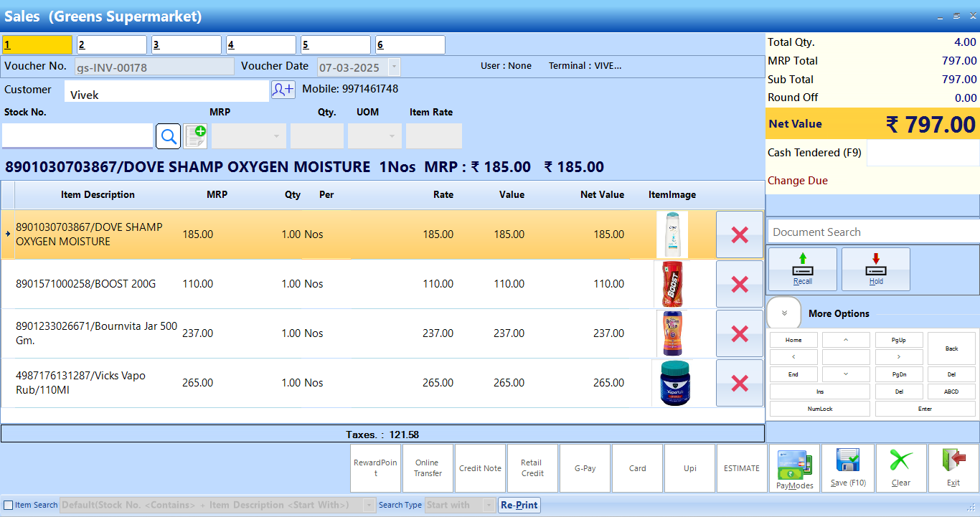980x517 pixels.
Task: Exit the Sales screen
Action: [x=953, y=468]
